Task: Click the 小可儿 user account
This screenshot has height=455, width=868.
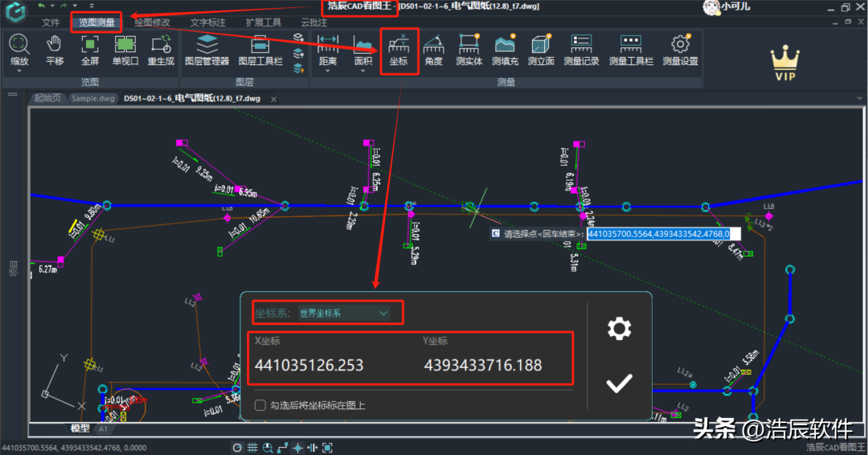Action: [727, 6]
